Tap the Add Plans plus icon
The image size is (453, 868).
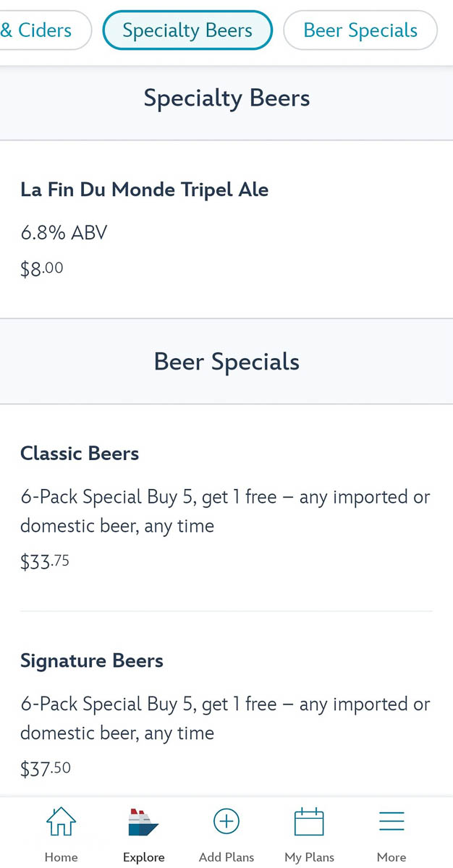click(x=226, y=822)
